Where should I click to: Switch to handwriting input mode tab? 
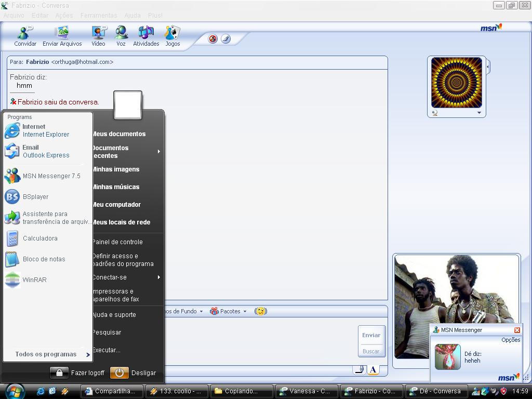[360, 369]
